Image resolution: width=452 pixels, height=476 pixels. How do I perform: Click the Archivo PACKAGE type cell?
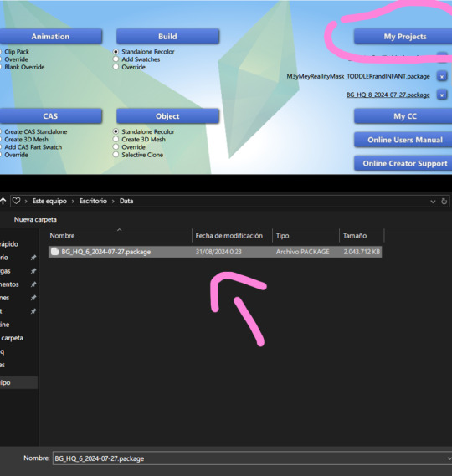pyautogui.click(x=302, y=252)
